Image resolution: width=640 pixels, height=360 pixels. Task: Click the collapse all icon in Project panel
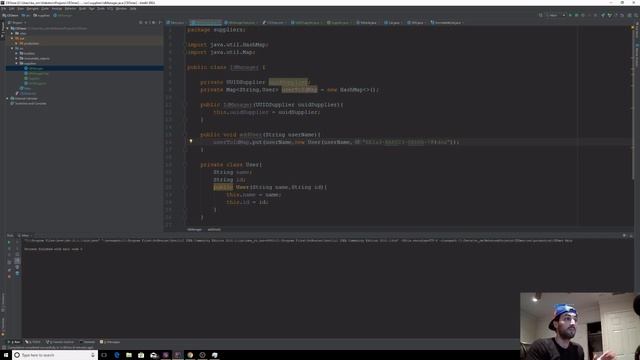(147, 22)
